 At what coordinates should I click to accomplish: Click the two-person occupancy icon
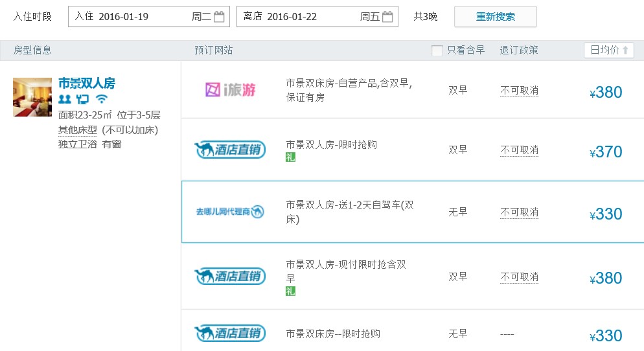coord(64,99)
